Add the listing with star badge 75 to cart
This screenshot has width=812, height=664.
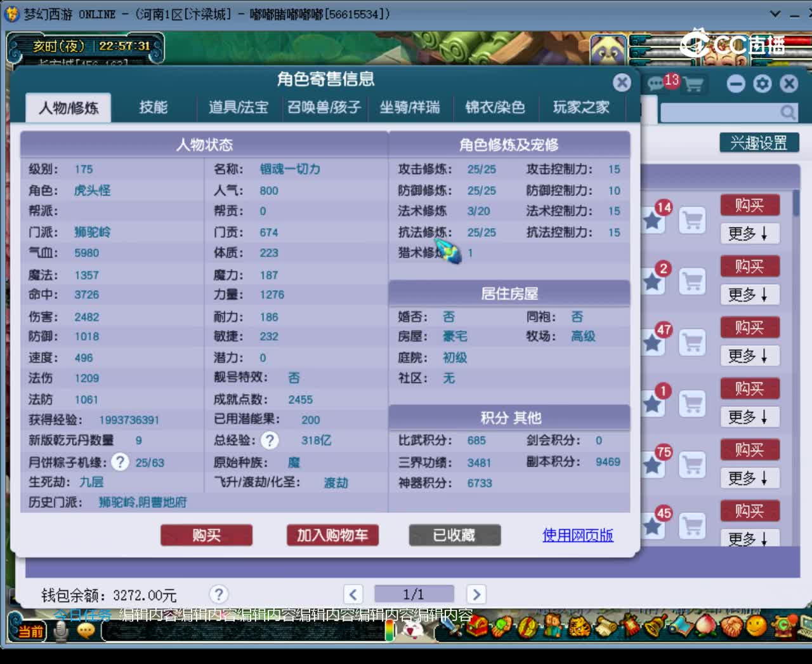click(693, 465)
